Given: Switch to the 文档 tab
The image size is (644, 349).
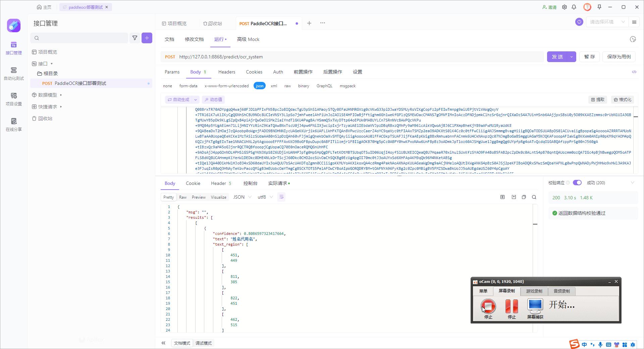Looking at the screenshot, I should (169, 39).
